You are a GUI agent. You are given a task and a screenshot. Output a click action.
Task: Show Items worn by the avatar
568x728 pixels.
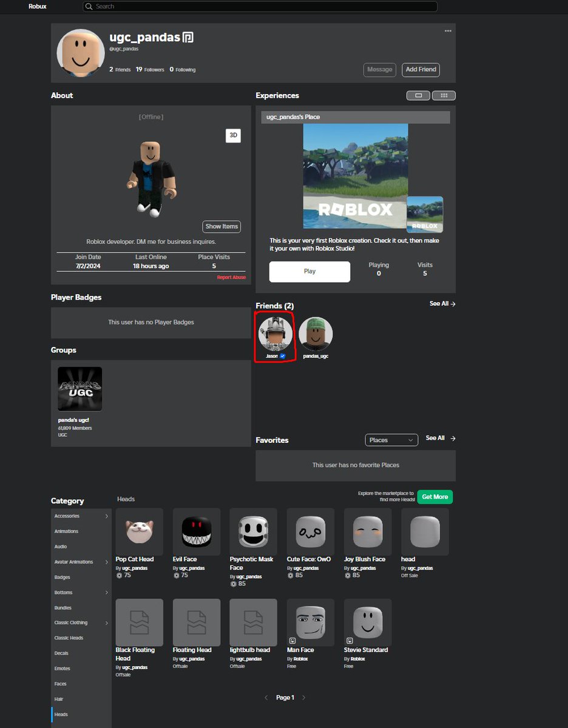click(221, 227)
